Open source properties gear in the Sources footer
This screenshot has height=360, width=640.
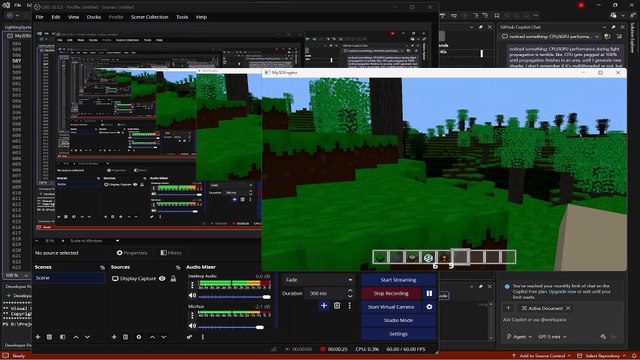[139, 337]
